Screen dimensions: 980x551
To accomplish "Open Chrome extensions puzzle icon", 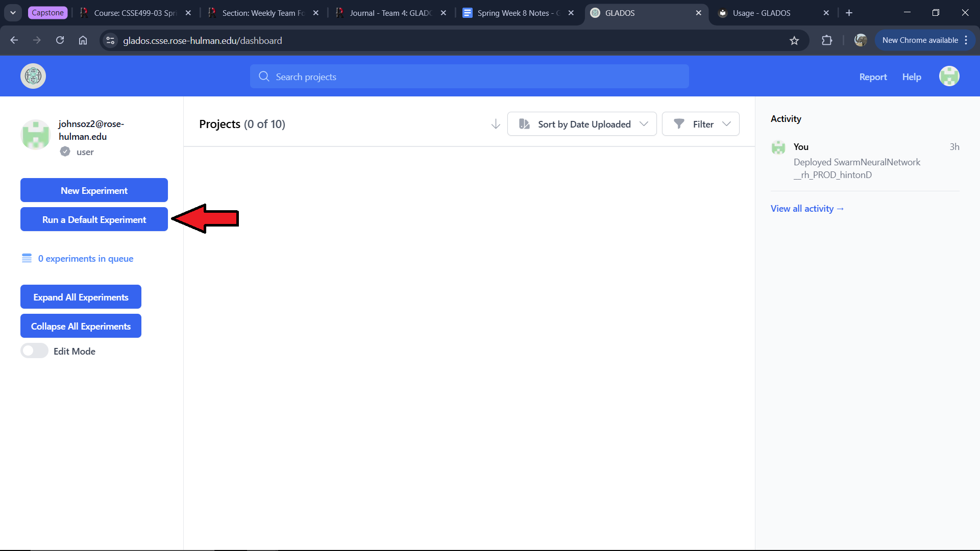I will 827,40.
